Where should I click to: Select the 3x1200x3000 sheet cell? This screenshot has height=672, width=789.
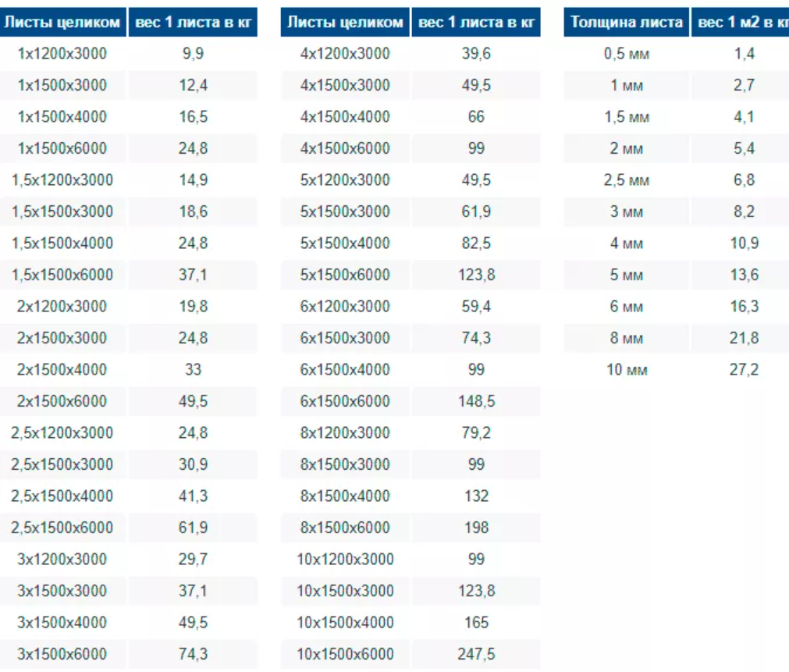(62, 560)
